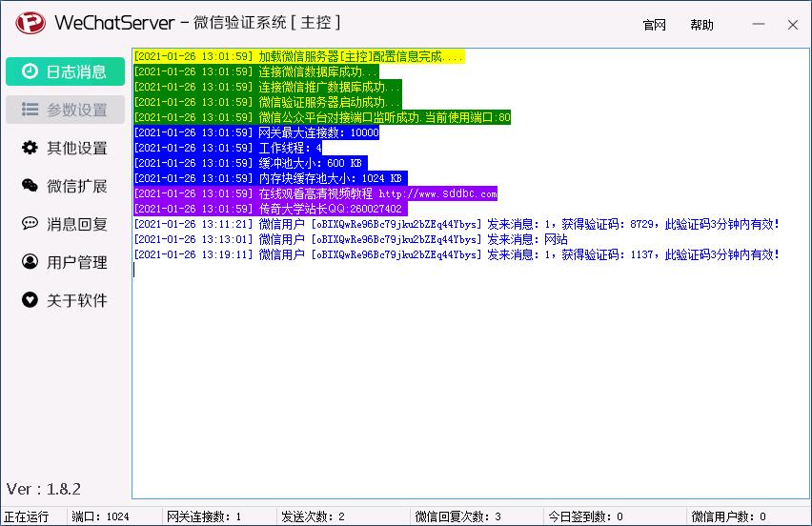
Task: Click log entry with verification code 8729
Action: click(457, 224)
